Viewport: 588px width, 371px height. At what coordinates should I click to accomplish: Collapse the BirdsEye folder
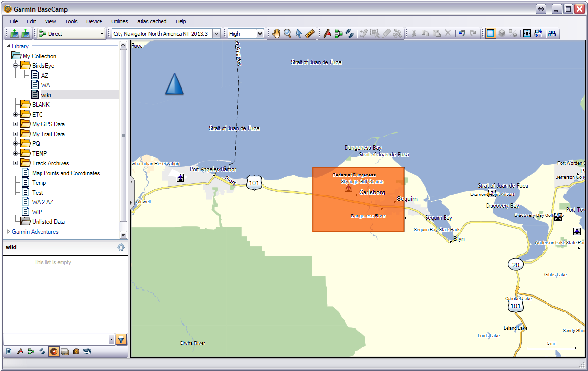point(16,65)
